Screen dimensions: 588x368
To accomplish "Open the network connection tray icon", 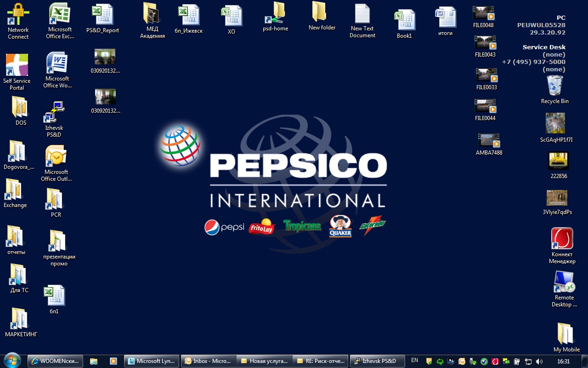I will coord(528,362).
